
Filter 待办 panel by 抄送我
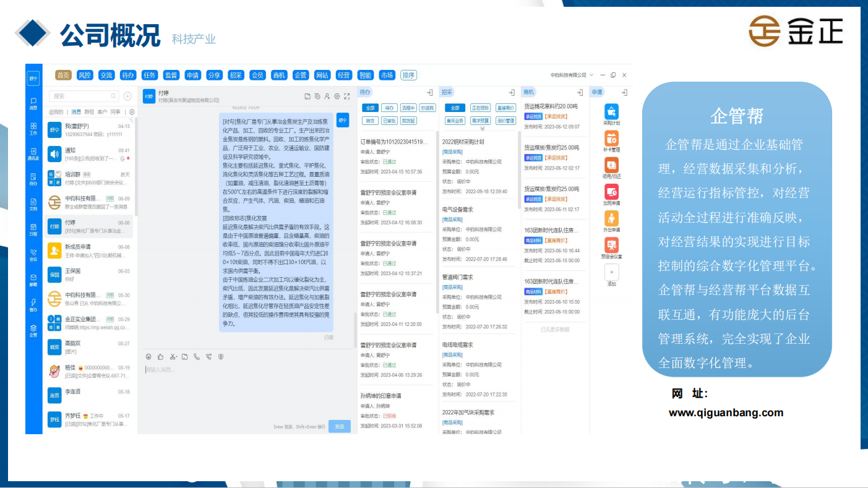point(427,108)
